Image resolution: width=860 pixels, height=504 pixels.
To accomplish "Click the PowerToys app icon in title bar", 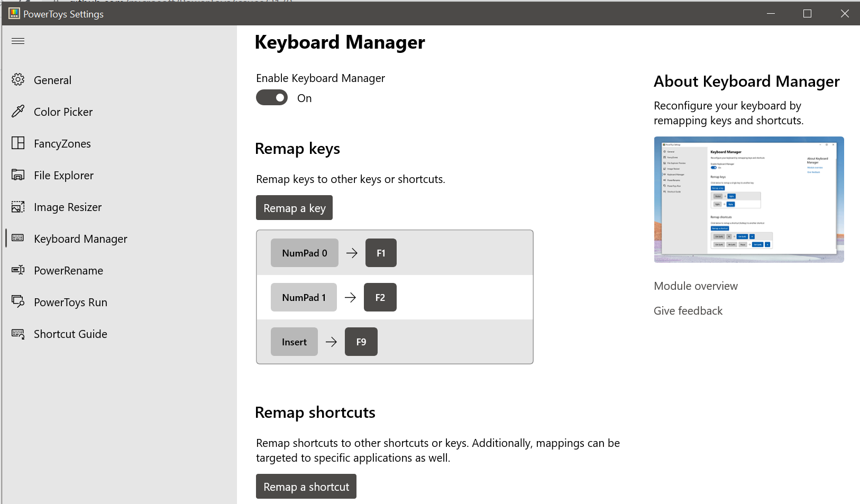I will click(x=14, y=14).
